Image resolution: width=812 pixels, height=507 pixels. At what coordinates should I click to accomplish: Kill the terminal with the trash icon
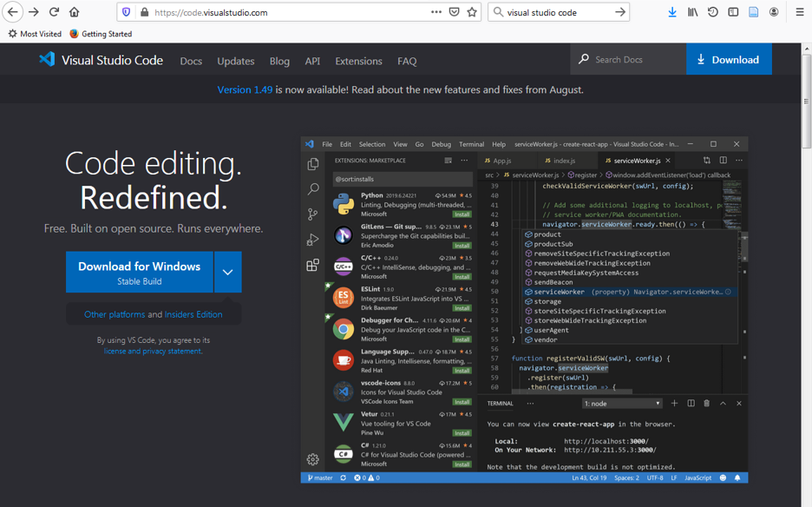tap(706, 404)
